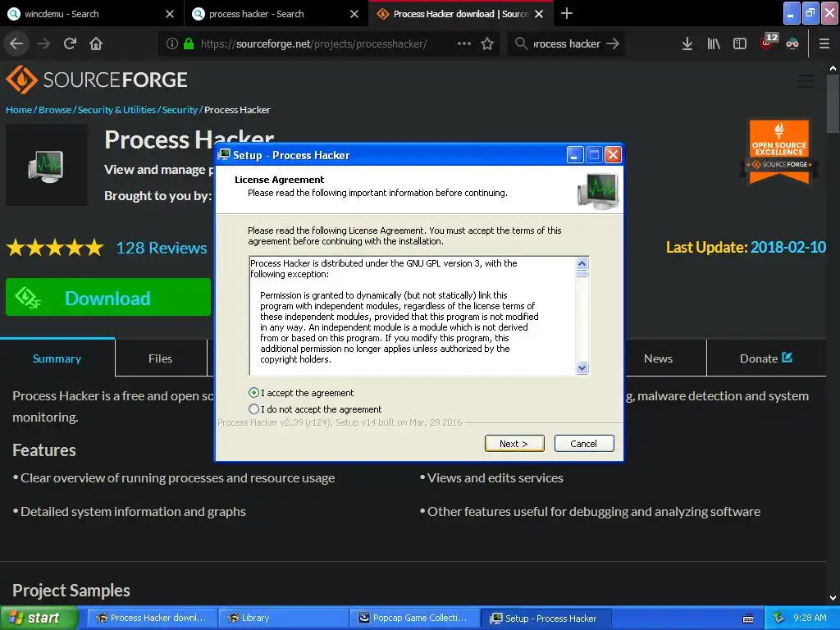Open Security & Utilities breadcrumb link
Viewport: 840px width, 630px height.
[116, 110]
